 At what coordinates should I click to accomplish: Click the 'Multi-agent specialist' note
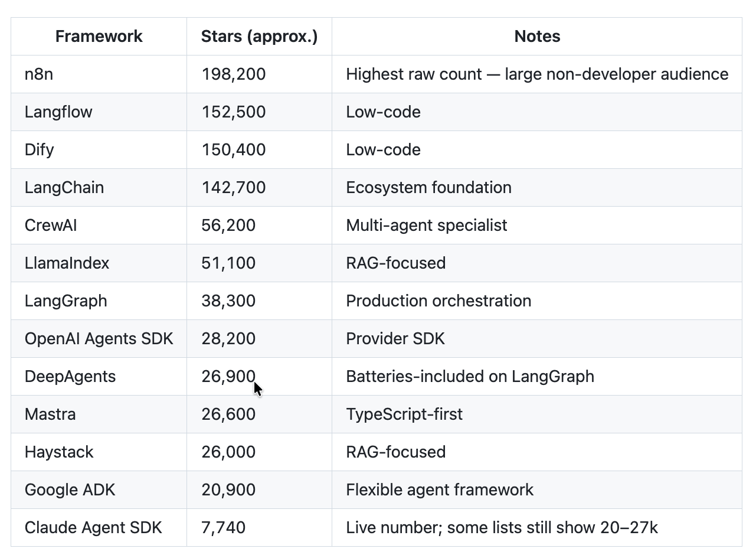pyautogui.click(x=427, y=226)
